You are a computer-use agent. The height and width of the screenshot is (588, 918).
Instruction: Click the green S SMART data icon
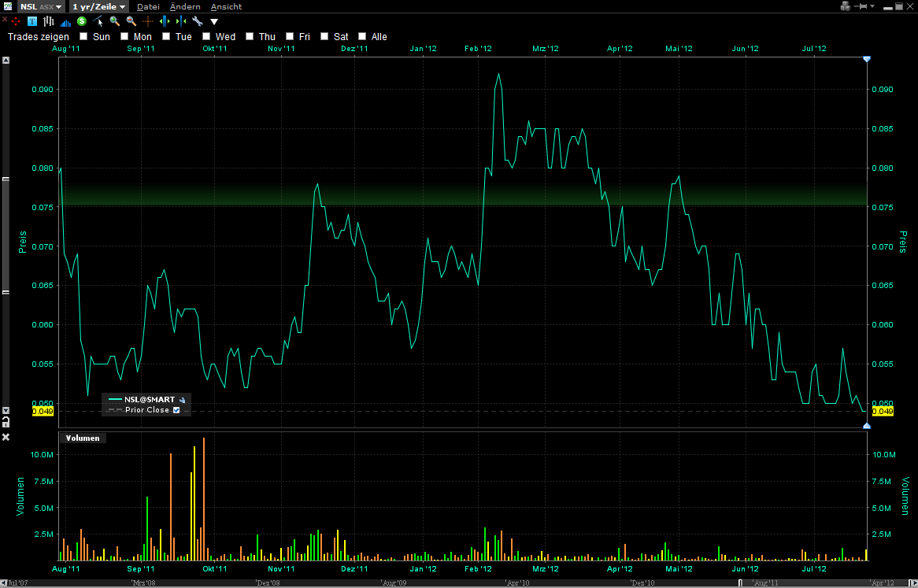(81, 21)
